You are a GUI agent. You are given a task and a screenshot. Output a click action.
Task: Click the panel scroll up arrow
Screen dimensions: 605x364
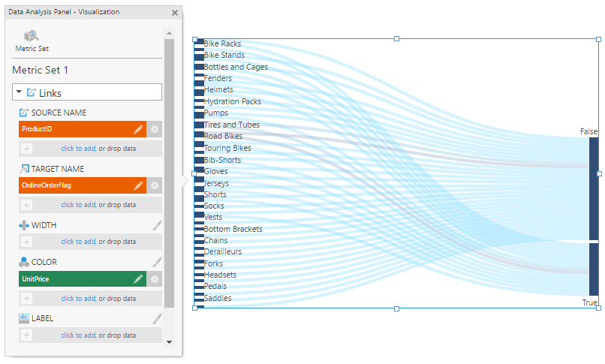(169, 33)
